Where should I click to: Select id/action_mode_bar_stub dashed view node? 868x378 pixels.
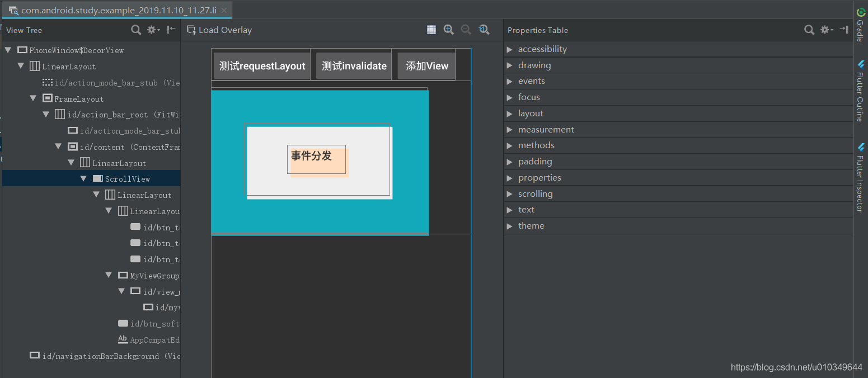click(x=111, y=82)
